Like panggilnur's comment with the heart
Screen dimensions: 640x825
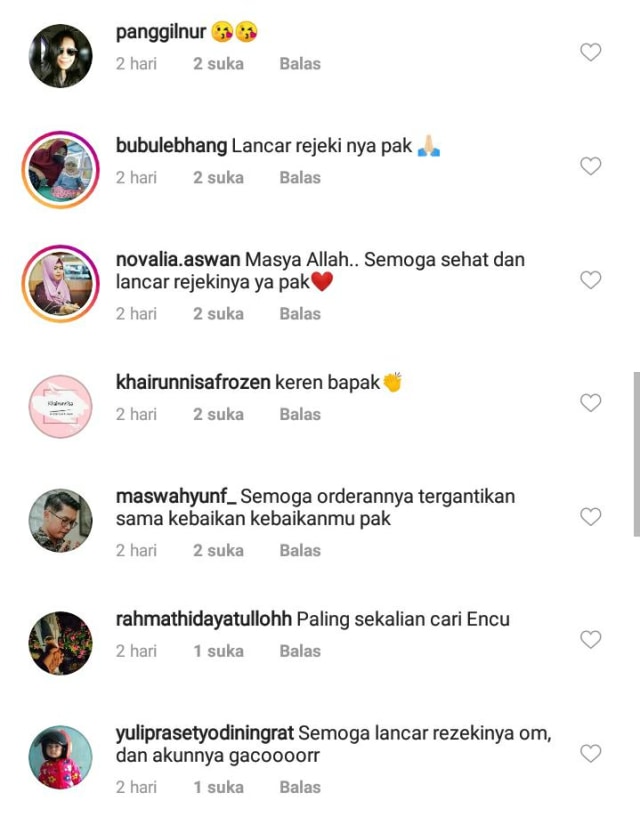[591, 52]
